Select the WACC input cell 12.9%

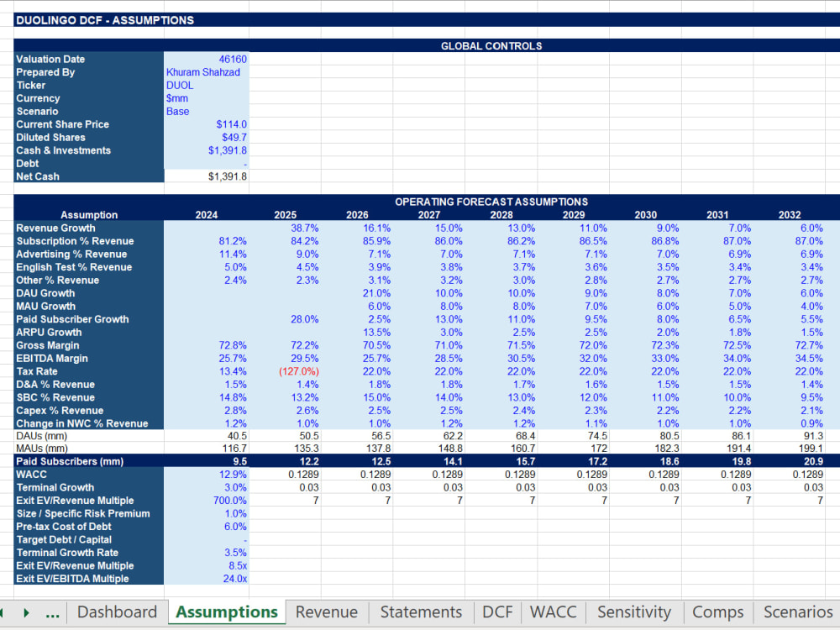click(x=207, y=475)
